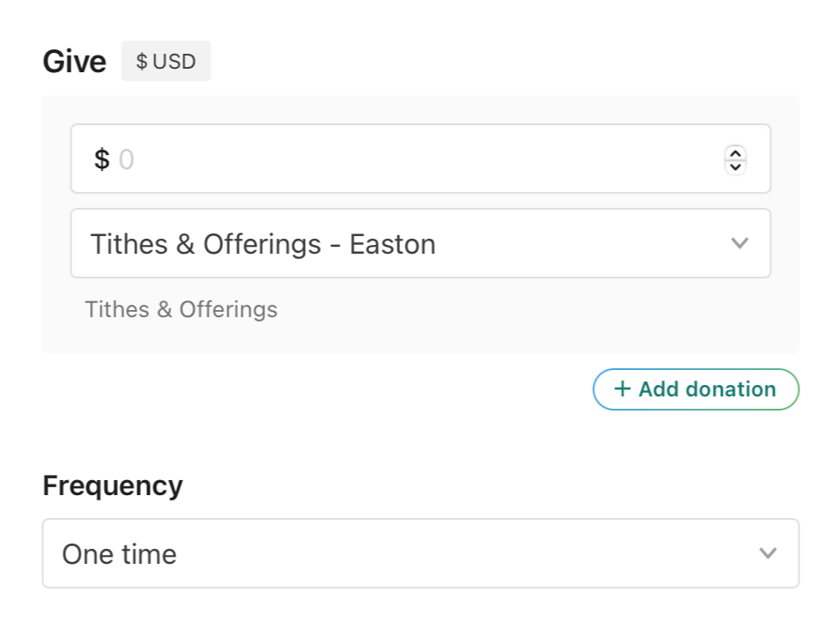Click the dollar sign icon in the amount field

coord(102,160)
